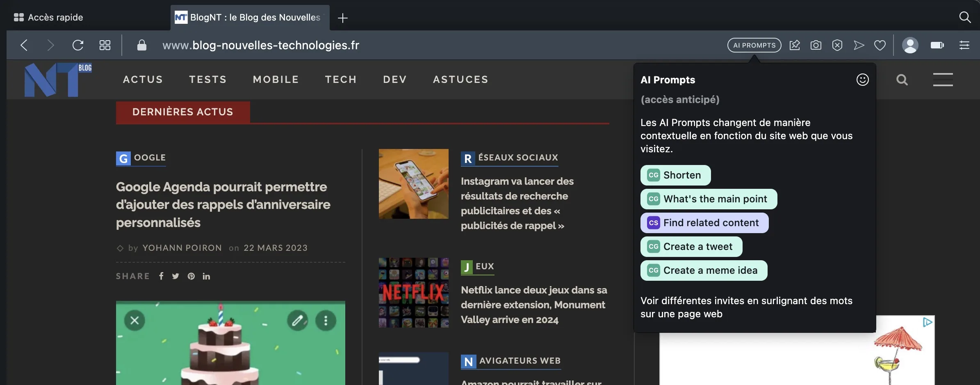
Task: Open the Google Agenda article headline
Action: click(x=223, y=204)
